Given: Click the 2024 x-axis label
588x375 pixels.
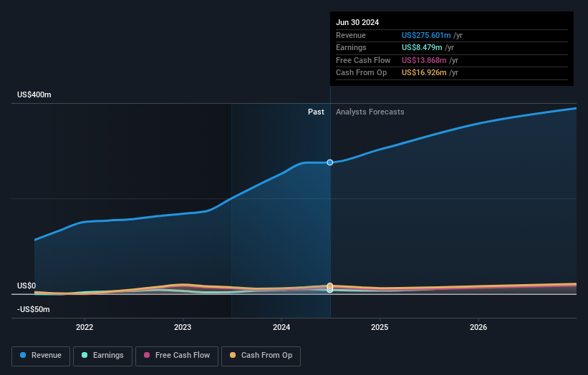Looking at the screenshot, I should 281,328.
